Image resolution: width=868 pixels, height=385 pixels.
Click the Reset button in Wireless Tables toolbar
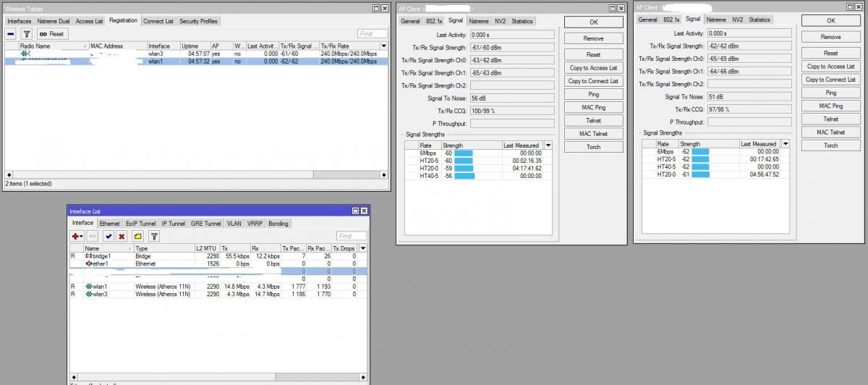point(51,34)
